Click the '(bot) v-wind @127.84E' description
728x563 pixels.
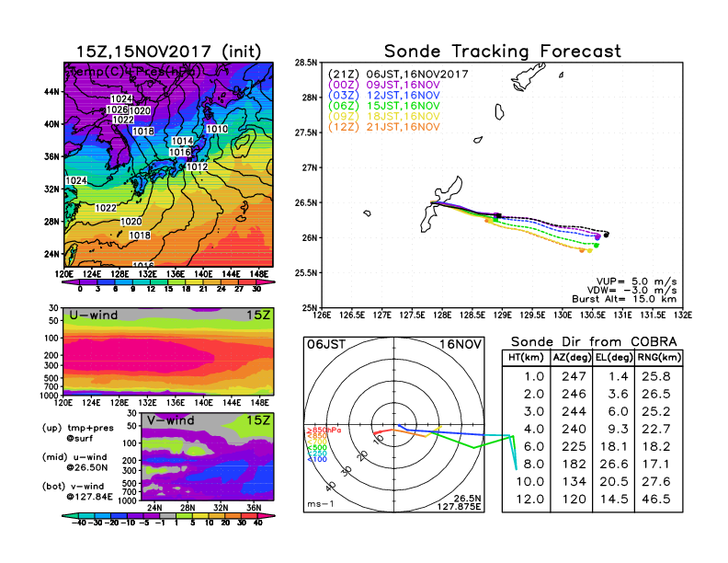77,491
